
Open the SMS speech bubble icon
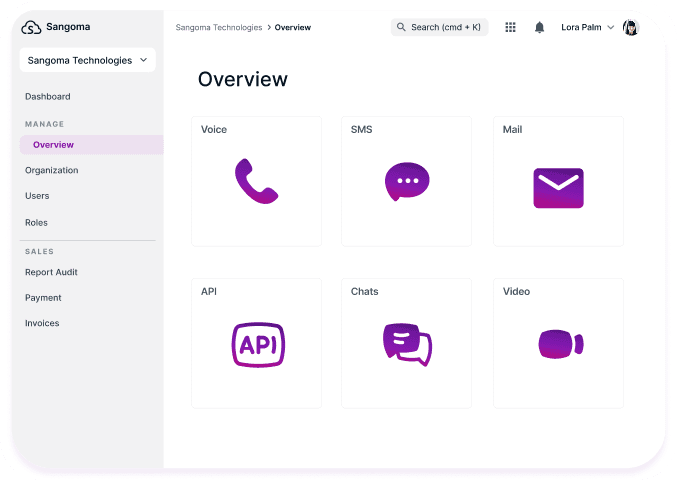(407, 182)
